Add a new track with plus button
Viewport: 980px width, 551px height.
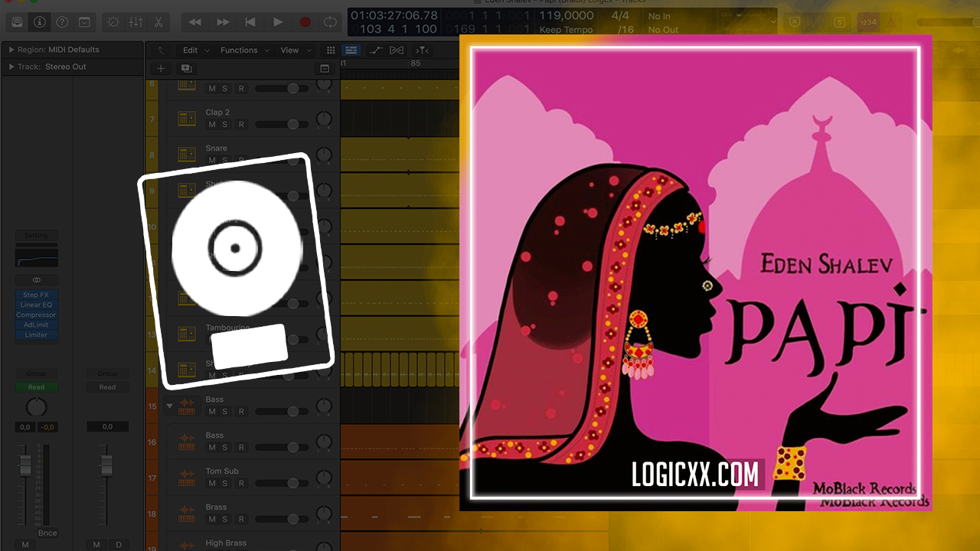click(161, 68)
